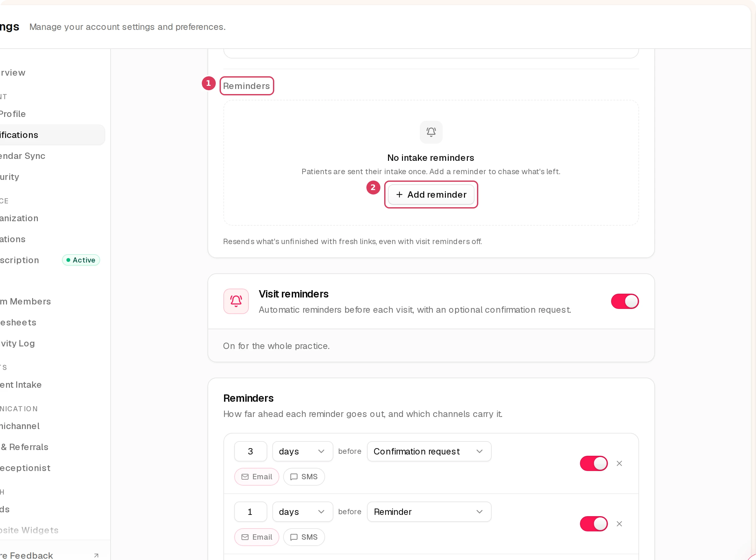Toggle SMS channel for Confirmation request row
The image size is (756, 560).
point(303,476)
